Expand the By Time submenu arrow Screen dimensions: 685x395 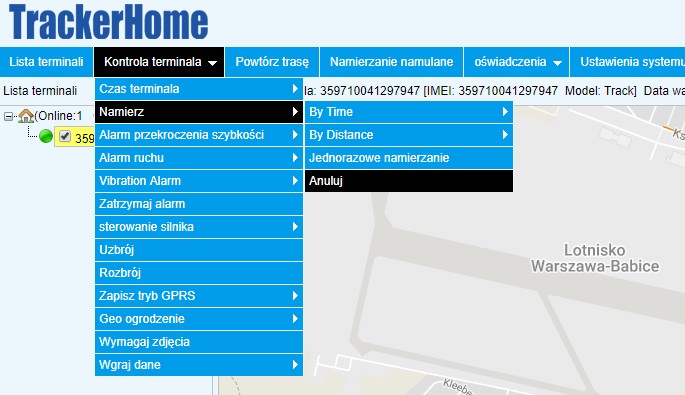click(x=505, y=112)
